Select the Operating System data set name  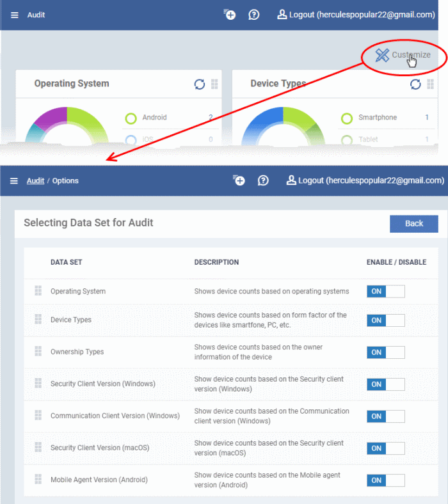point(78,291)
